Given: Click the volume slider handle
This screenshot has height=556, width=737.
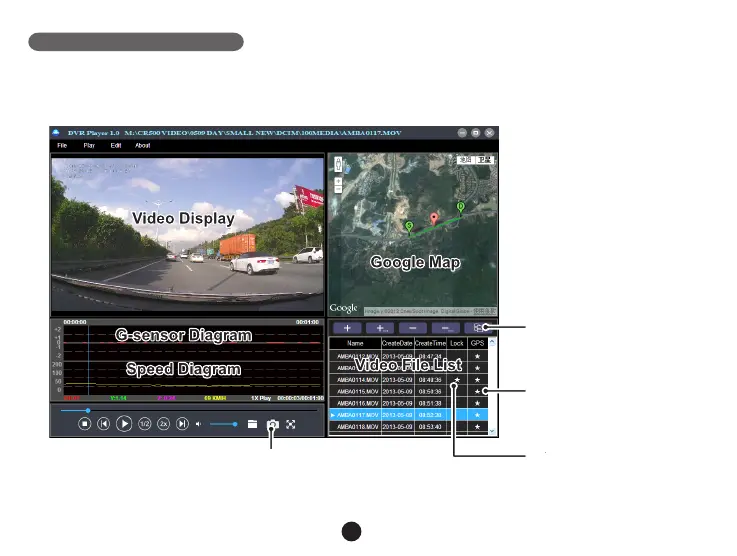Looking at the screenshot, I should point(237,424).
